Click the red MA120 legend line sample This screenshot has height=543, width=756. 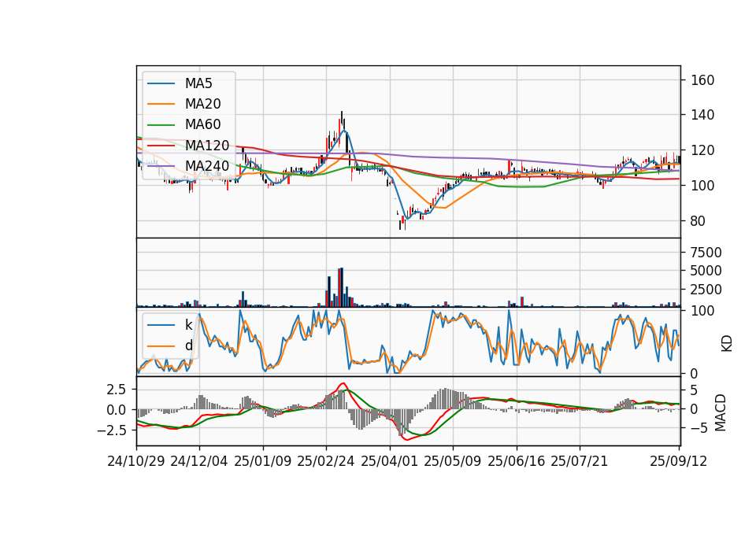coord(161,145)
